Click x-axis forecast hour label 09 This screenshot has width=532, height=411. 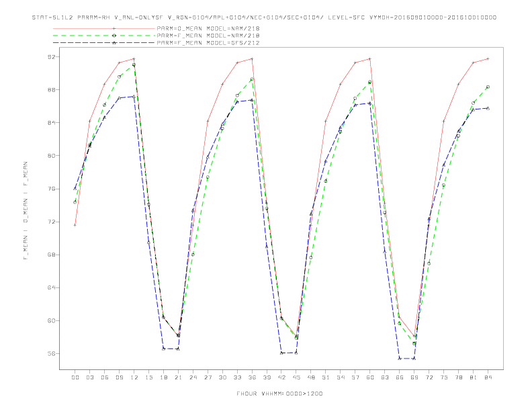tap(119, 377)
